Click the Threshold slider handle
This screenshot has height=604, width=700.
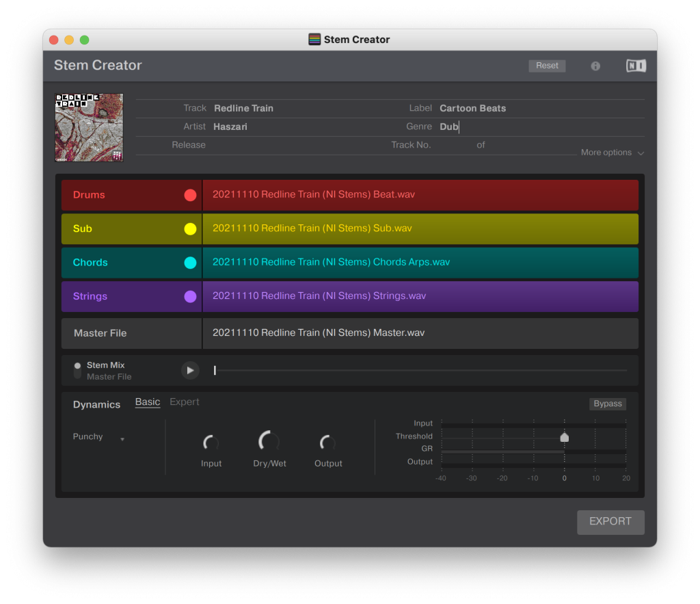click(565, 437)
